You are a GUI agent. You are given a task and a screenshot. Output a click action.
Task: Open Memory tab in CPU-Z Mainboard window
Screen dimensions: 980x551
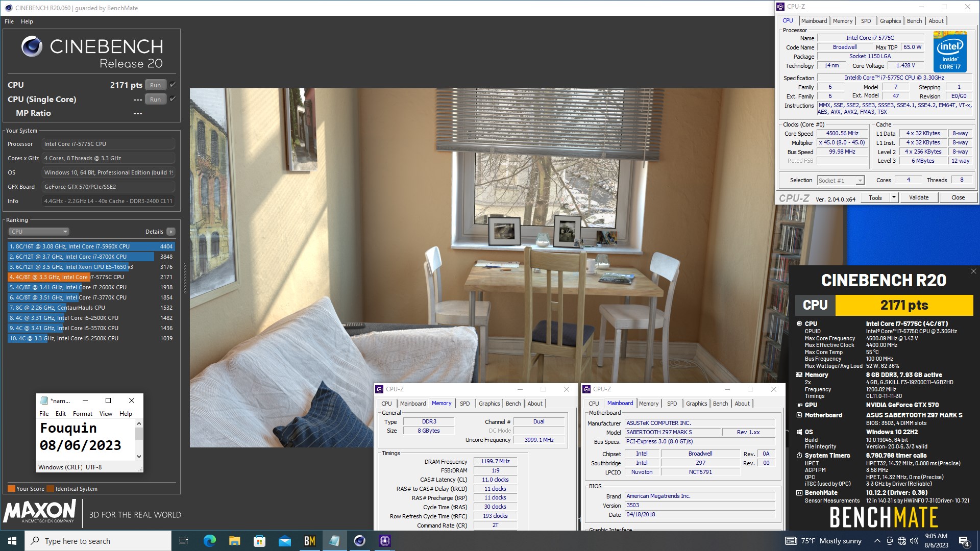pos(649,404)
